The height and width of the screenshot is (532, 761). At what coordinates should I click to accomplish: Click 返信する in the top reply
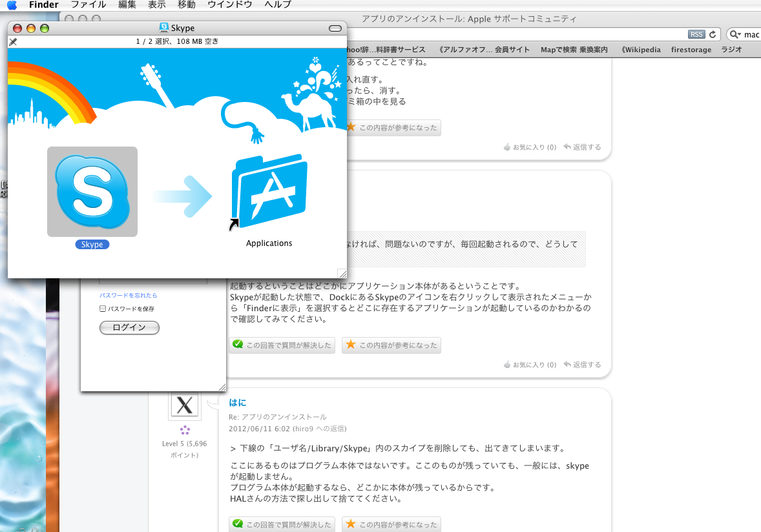pyautogui.click(x=583, y=147)
